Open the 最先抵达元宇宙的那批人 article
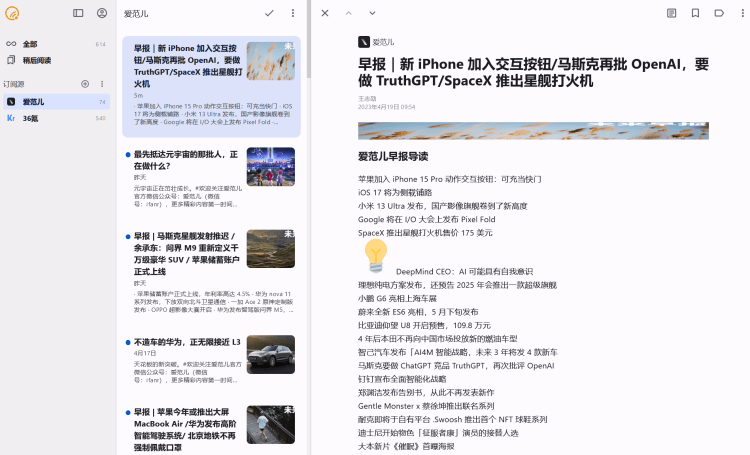The image size is (750, 455). point(211,178)
